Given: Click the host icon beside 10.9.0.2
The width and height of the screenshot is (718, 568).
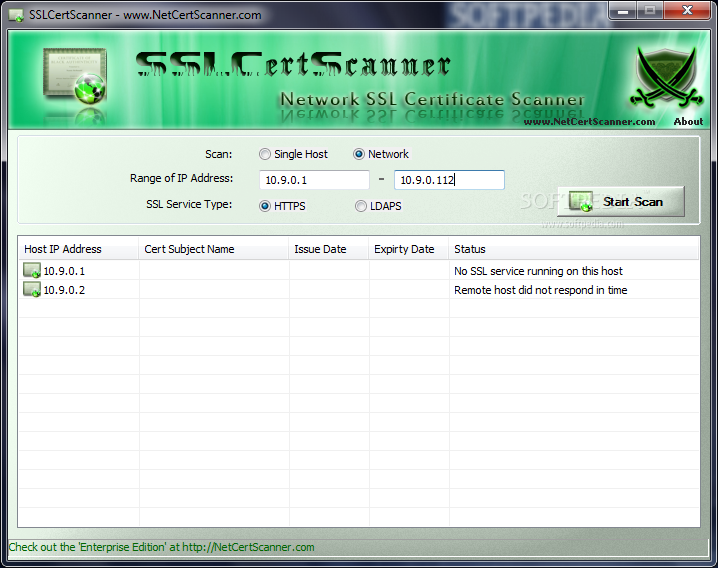Looking at the screenshot, I should [x=32, y=289].
